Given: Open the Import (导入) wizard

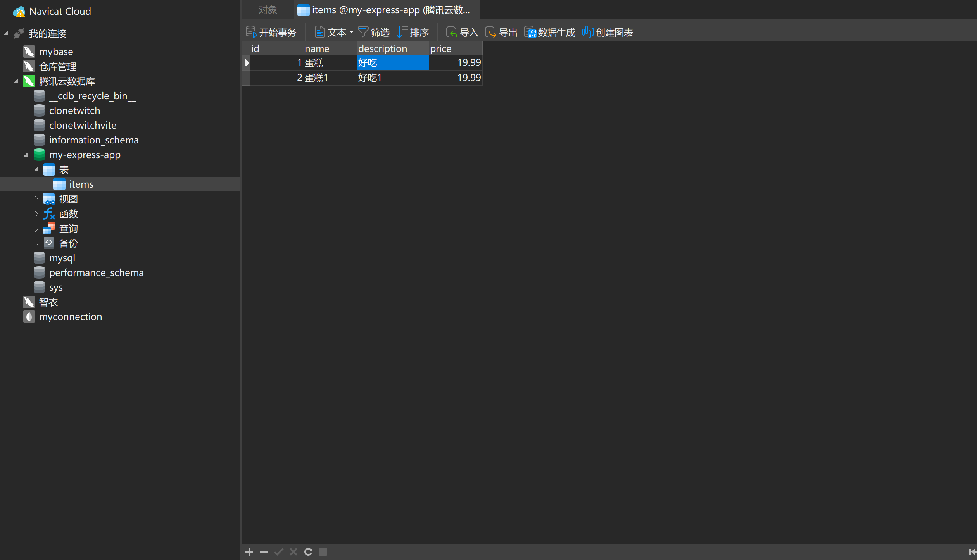Looking at the screenshot, I should tap(462, 32).
